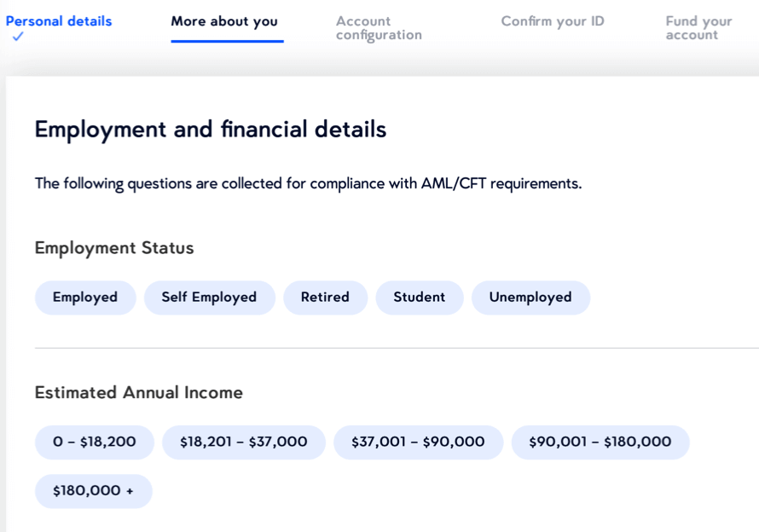This screenshot has height=532, width=759.
Task: Click the AML/CFT compliance description text
Action: point(308,183)
